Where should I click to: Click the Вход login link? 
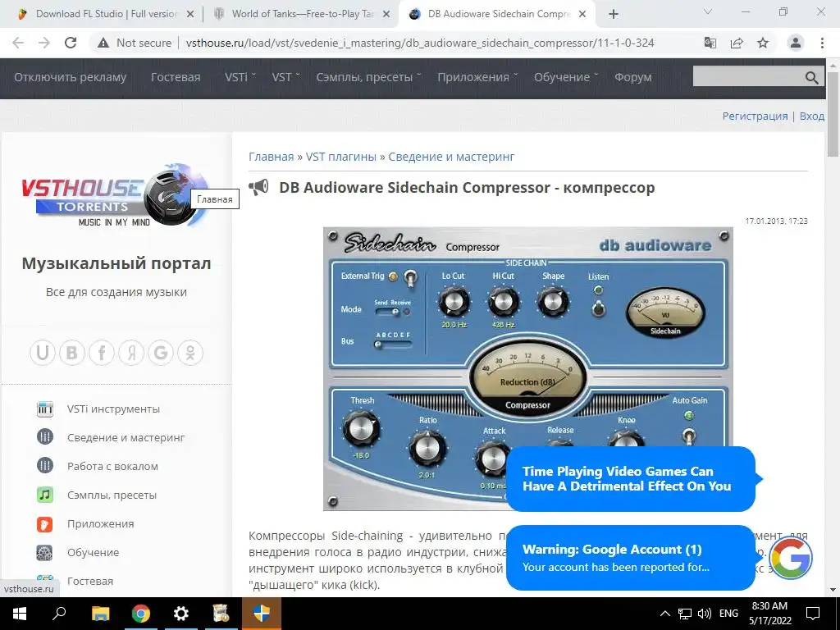pyautogui.click(x=811, y=116)
